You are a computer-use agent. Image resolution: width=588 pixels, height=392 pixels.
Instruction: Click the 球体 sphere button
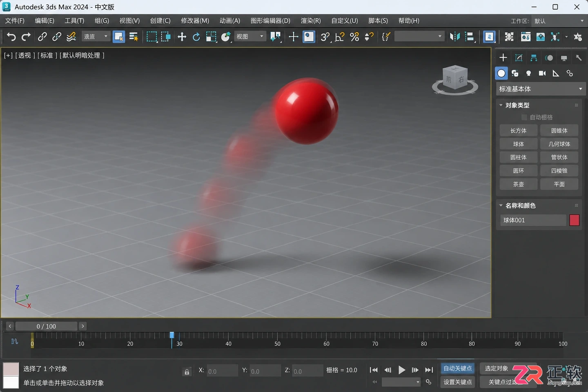click(519, 144)
